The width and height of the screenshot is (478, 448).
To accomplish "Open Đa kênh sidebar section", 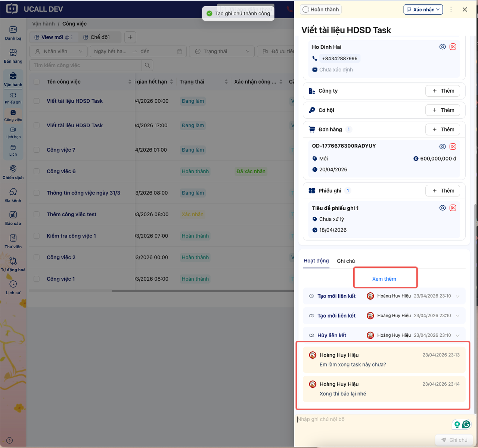I will coord(13,195).
